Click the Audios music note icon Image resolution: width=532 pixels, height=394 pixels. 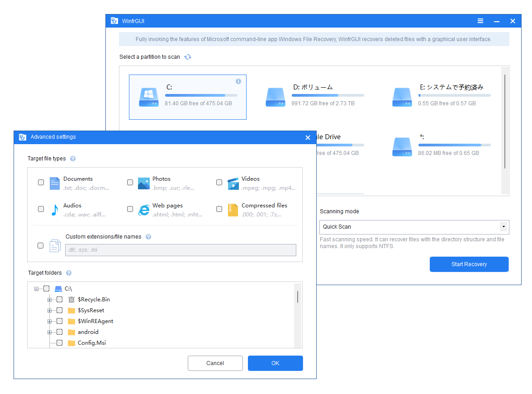point(55,209)
